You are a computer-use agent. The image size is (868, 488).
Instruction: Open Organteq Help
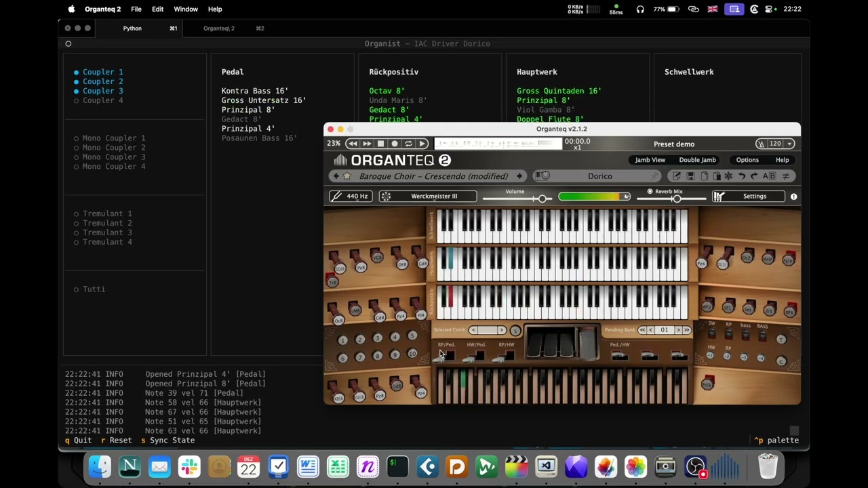(x=782, y=160)
